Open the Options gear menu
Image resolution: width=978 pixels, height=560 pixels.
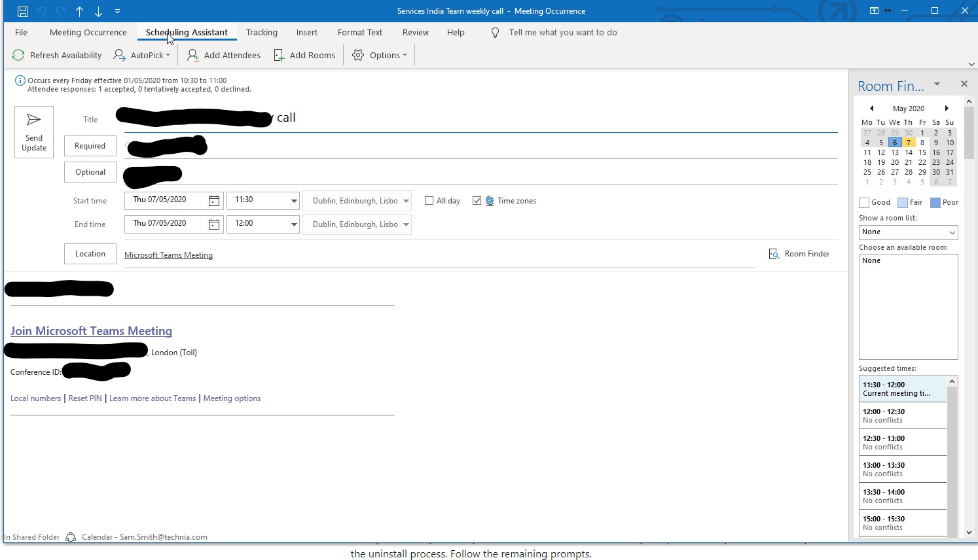(380, 56)
